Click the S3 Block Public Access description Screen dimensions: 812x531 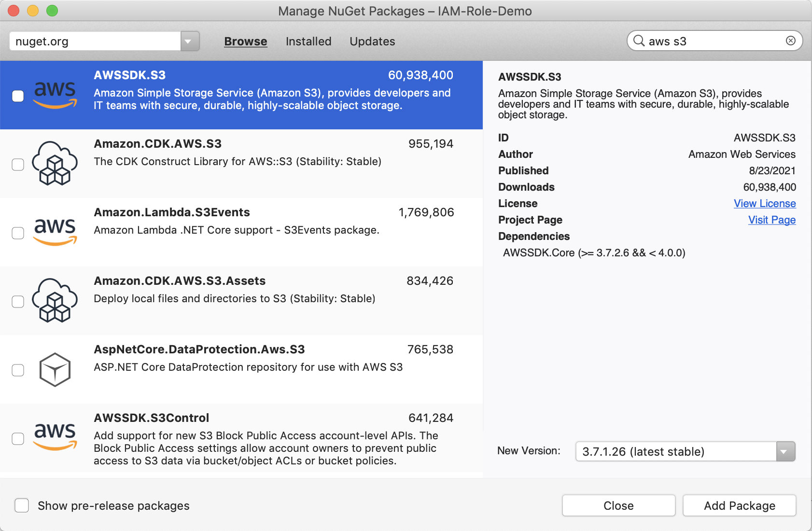click(x=266, y=448)
